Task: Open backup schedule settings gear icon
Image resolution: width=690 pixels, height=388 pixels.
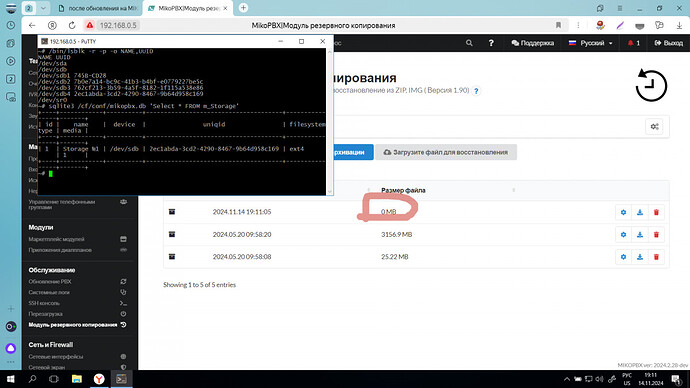Action: click(654, 127)
